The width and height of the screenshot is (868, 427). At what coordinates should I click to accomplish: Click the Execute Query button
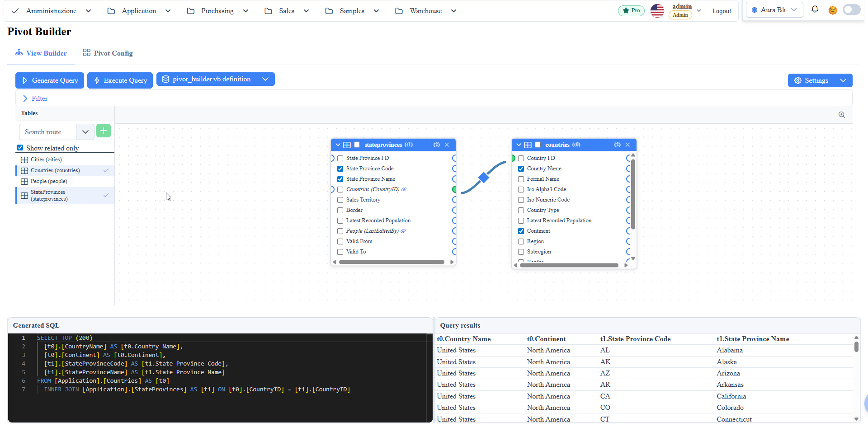pos(120,80)
